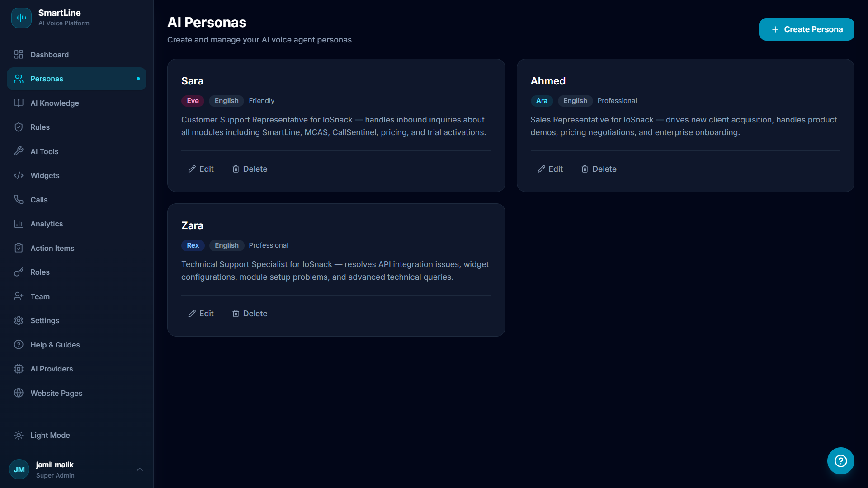Click the Widgets code-brackets icon

coord(19,175)
